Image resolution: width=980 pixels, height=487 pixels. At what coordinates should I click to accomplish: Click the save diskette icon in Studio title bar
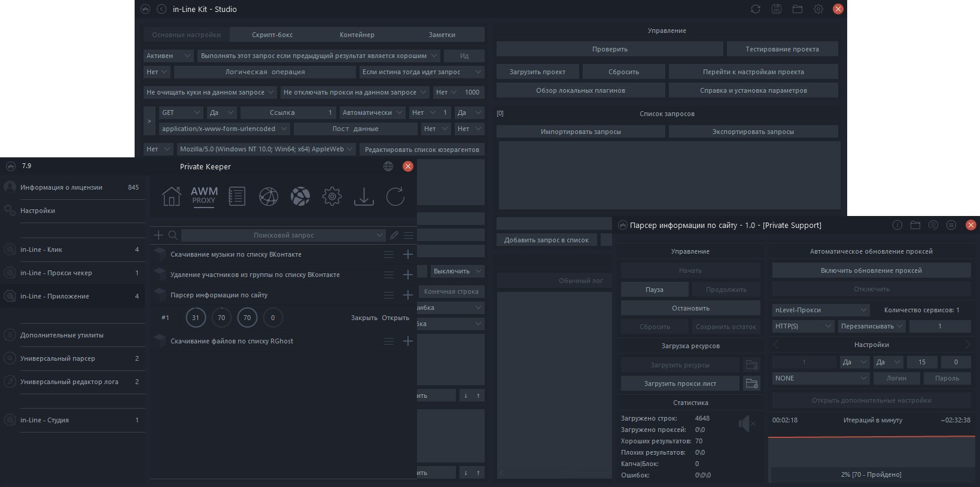(x=777, y=9)
